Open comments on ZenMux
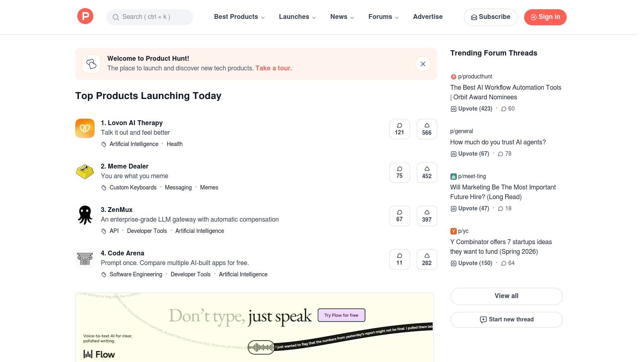Image resolution: width=644 pixels, height=362 pixels. coord(399,216)
